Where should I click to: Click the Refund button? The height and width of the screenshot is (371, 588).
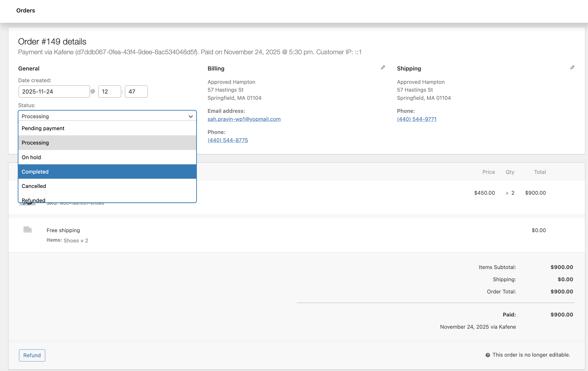pos(32,355)
